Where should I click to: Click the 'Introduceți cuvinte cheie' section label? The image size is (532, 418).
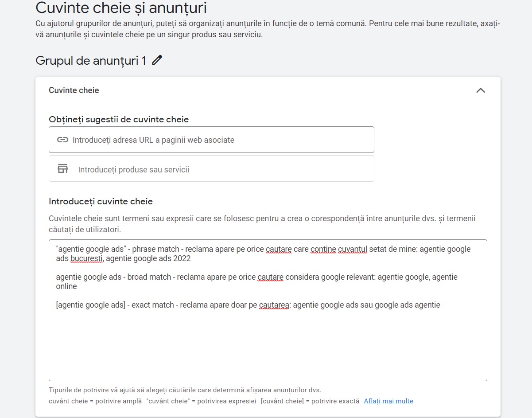point(101,201)
